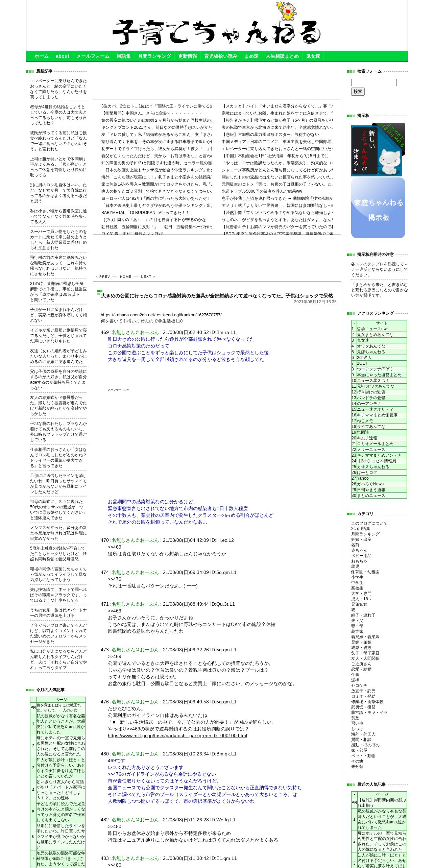The width and height of the screenshot is (434, 868).
Task: Go to the < PREV article
Action: 103,276
